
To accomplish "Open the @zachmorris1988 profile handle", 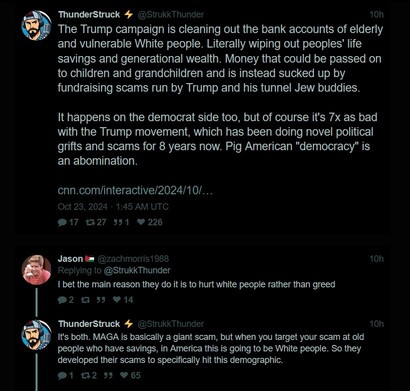I will [133, 259].
